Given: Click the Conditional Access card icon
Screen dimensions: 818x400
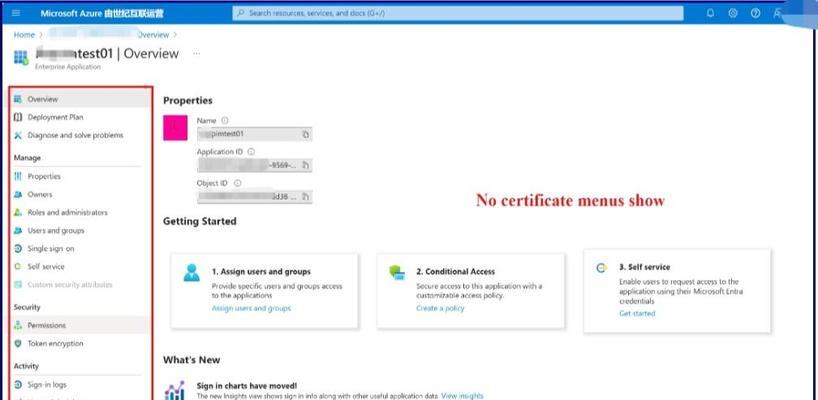Looking at the screenshot, I should click(397, 272).
